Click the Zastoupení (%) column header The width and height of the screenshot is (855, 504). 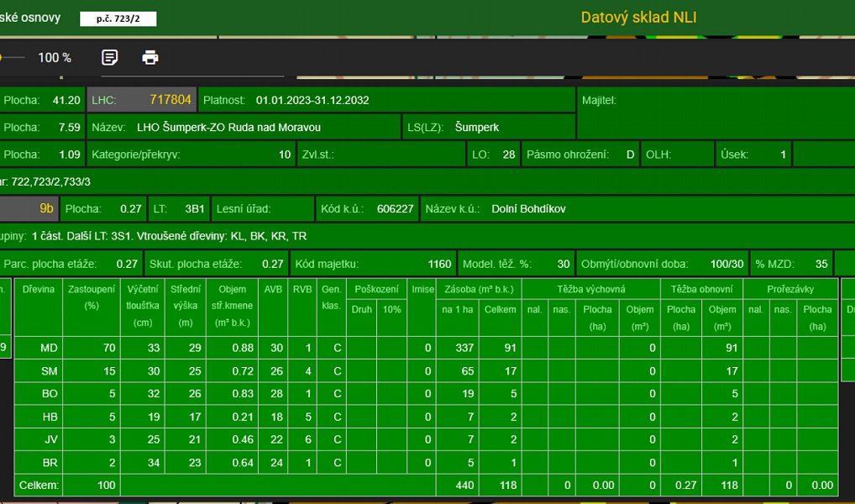tap(92, 307)
